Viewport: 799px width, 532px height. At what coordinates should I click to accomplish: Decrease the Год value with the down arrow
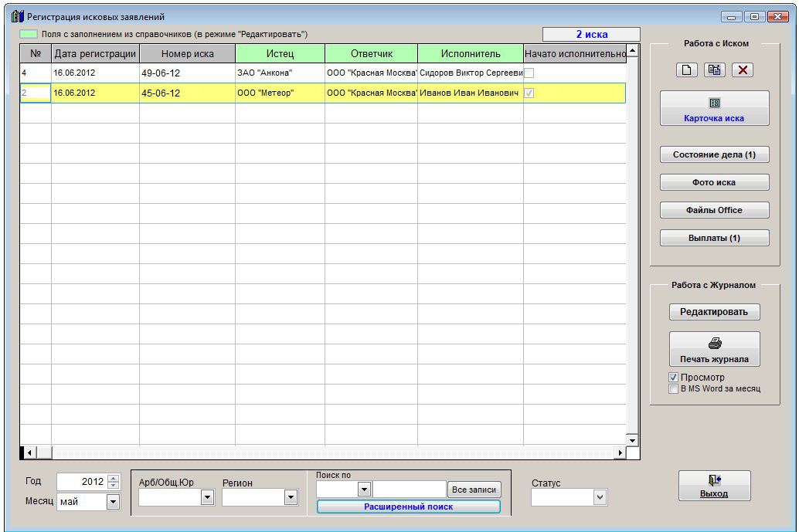pyautogui.click(x=114, y=485)
